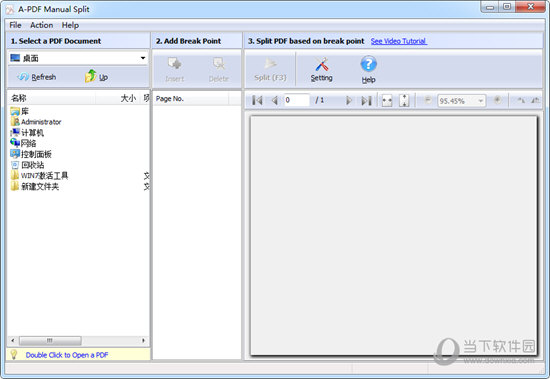Click the rotate counterclockwise icon
The image size is (550, 379).
[521, 100]
